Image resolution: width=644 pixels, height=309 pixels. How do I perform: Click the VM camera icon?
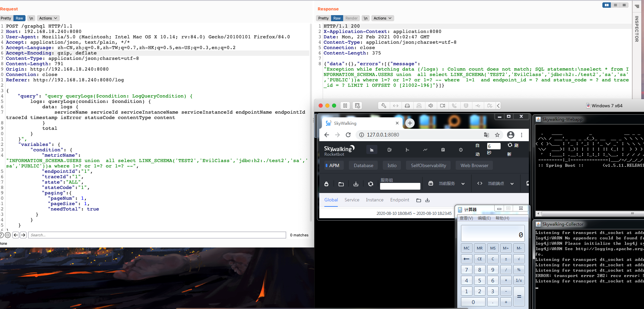(443, 106)
